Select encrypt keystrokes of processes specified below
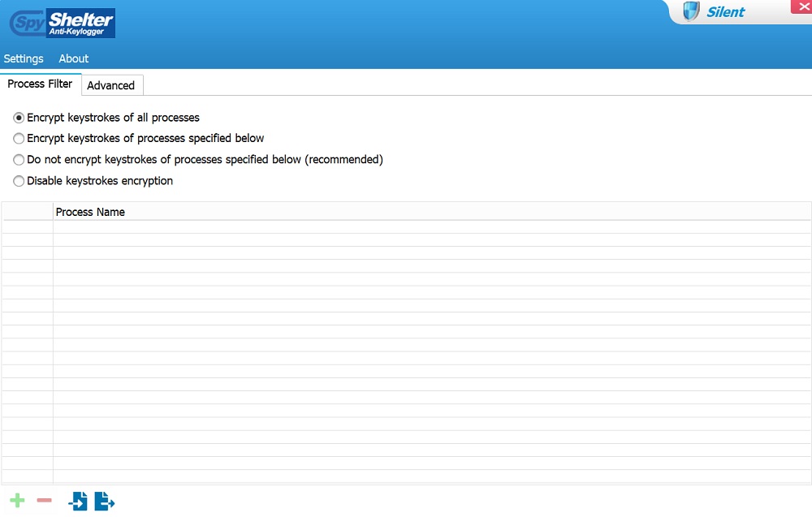 pyautogui.click(x=18, y=138)
